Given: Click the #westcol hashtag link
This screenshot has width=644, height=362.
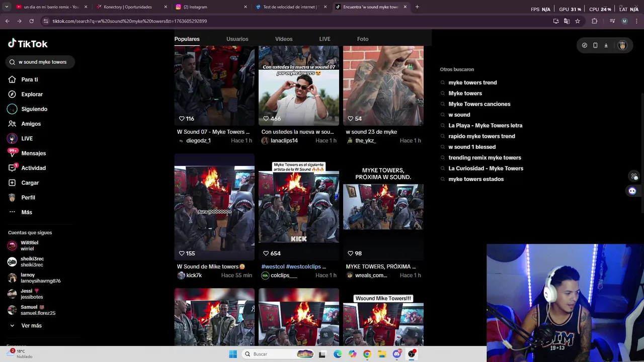Looking at the screenshot, I should 272,266.
